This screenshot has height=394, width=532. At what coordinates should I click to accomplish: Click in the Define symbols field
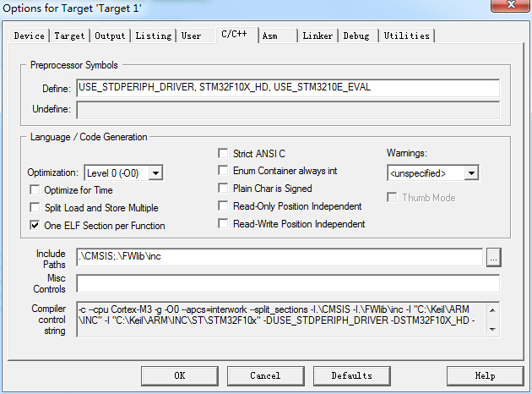pos(287,88)
